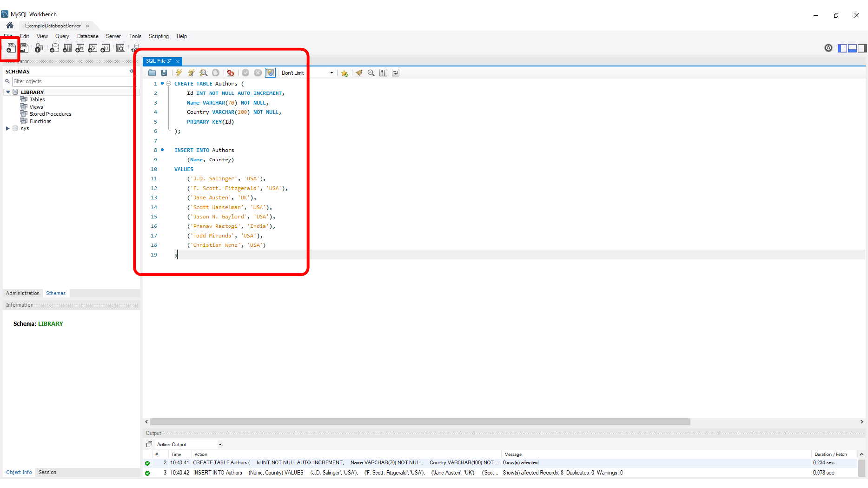Toggle display of invisible characters
The height and width of the screenshot is (488, 868).
click(x=383, y=73)
